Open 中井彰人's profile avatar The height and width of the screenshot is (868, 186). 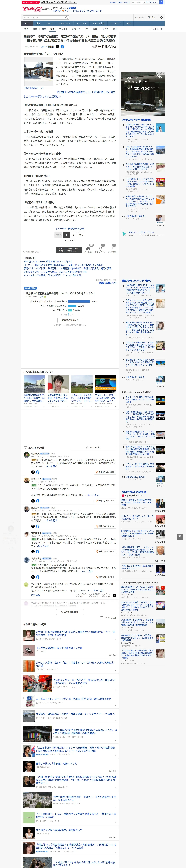coord(27,455)
